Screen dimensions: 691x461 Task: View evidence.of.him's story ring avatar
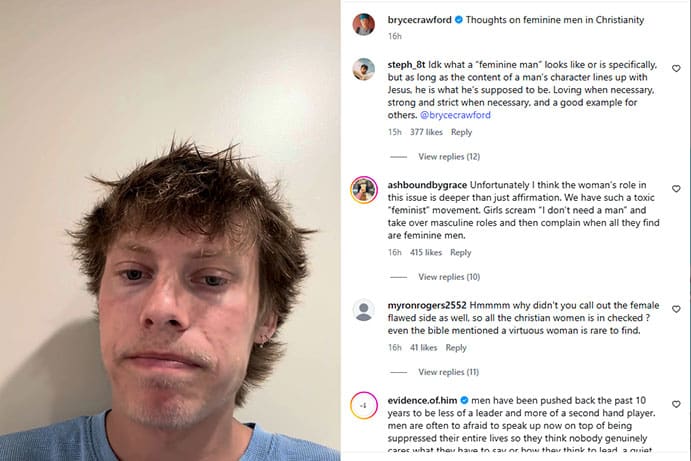364,405
